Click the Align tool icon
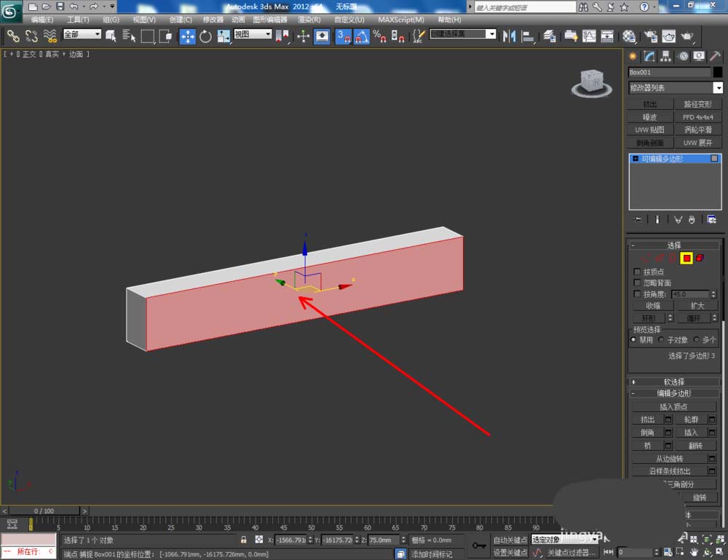The image size is (728, 560). click(x=527, y=36)
